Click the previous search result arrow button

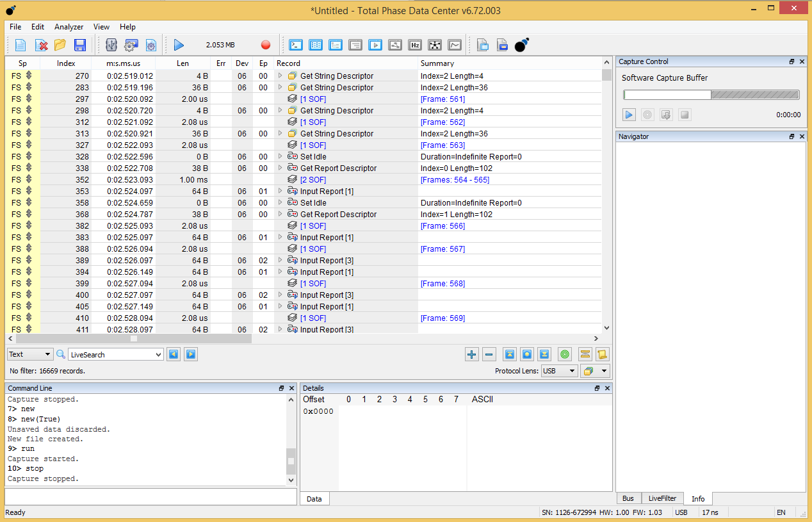(x=174, y=354)
